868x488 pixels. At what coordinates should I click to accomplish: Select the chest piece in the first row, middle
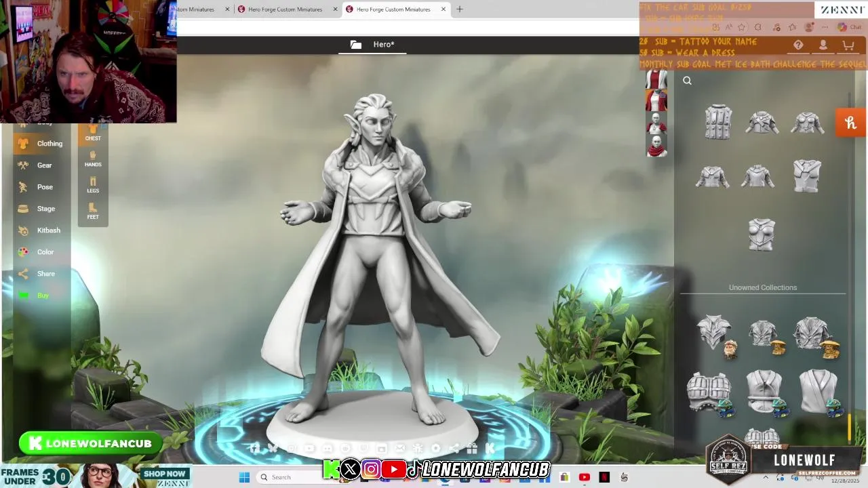coord(762,123)
